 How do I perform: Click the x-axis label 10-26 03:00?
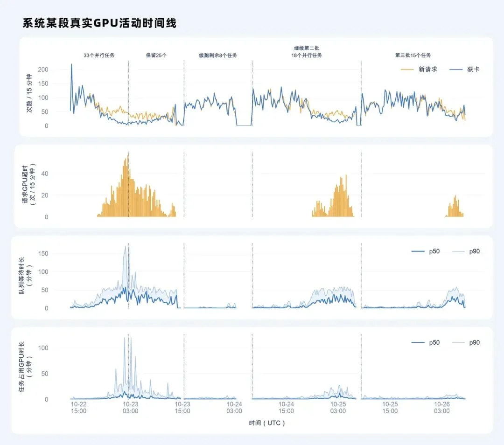(442, 407)
